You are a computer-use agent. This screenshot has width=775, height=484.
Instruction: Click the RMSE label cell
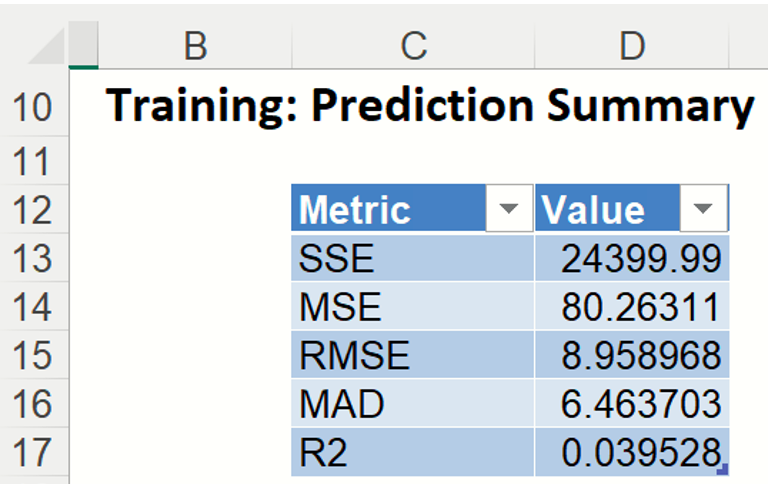(x=412, y=355)
